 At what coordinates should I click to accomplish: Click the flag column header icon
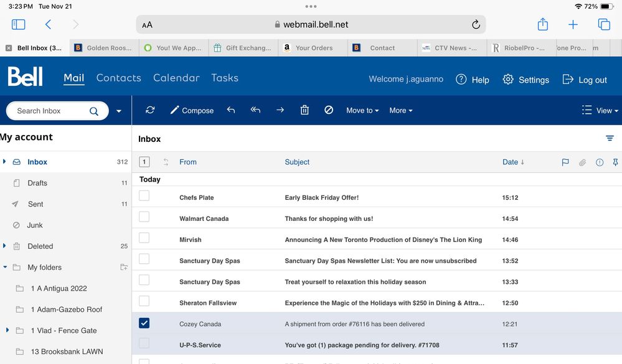[565, 162]
